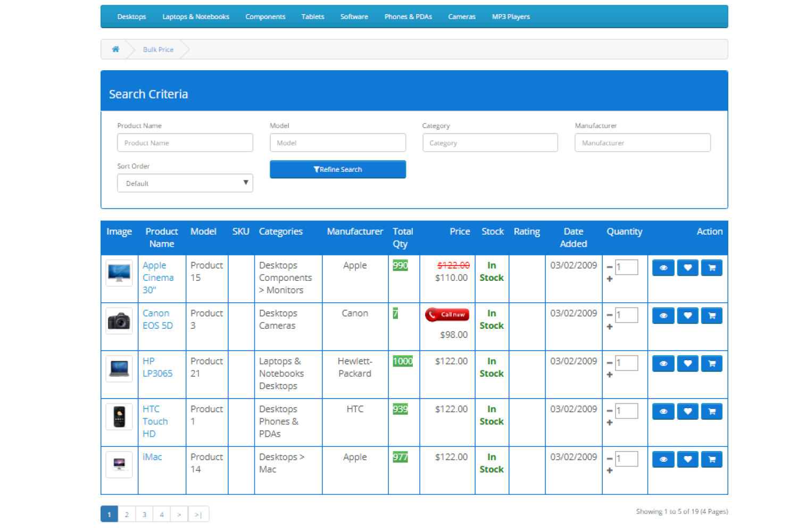Add HP LP3065 to wish list
The height and width of the screenshot is (532, 798).
tap(688, 363)
